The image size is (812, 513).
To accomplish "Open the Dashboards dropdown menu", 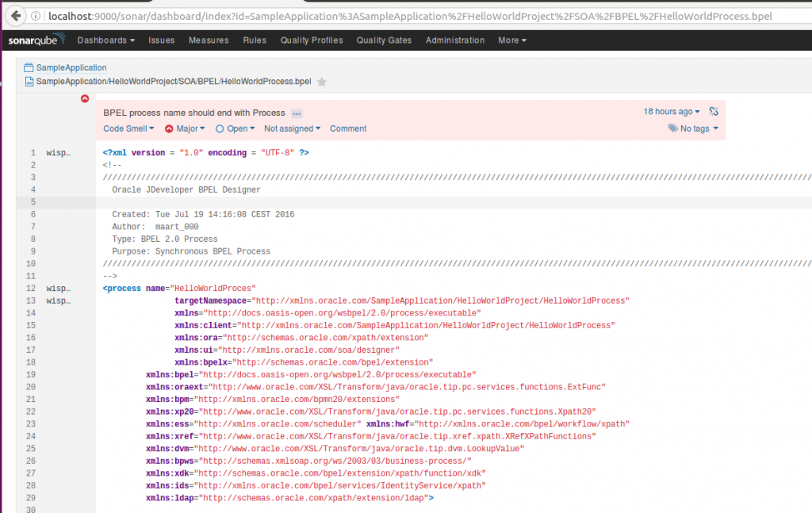I will click(105, 40).
